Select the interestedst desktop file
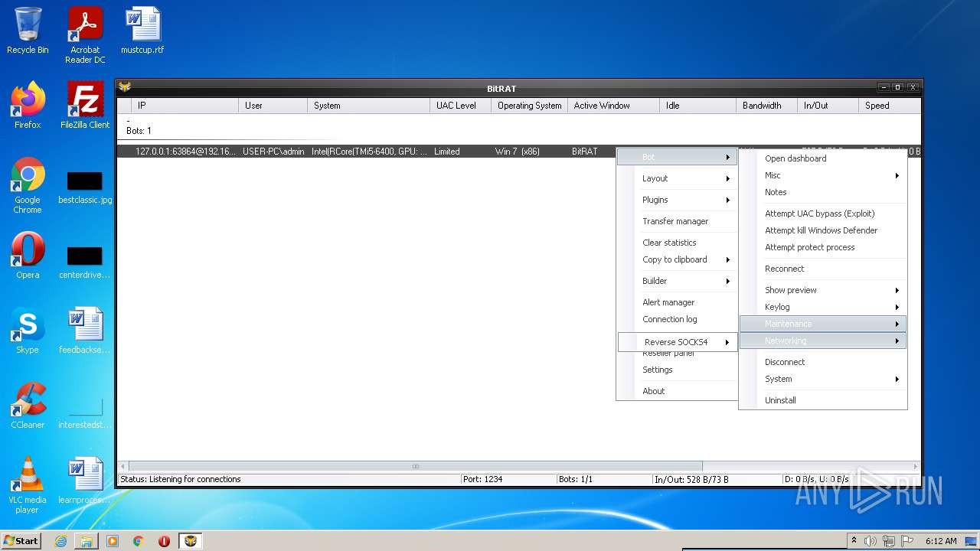Image resolution: width=980 pixels, height=551 pixels. (85, 412)
